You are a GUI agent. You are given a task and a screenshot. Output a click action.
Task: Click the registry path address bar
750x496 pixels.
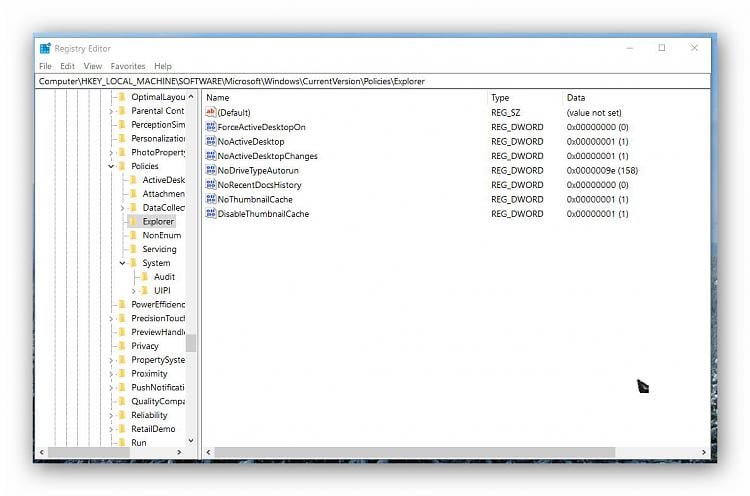[373, 81]
